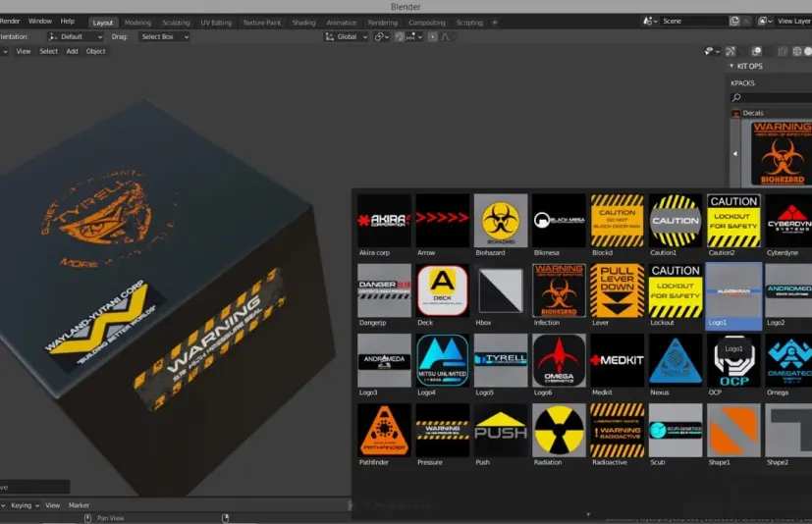The width and height of the screenshot is (812, 524).
Task: Collapse the KIT OPS panel
Action: point(731,67)
